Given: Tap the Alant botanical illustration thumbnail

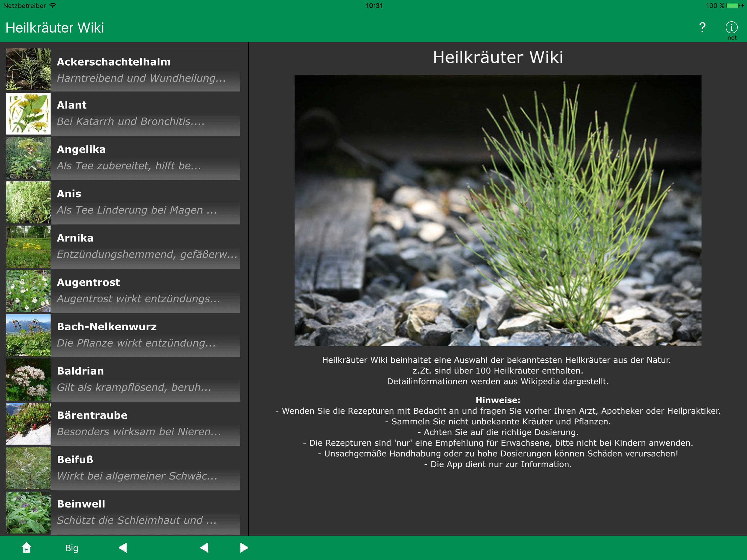Looking at the screenshot, I should point(28,114).
